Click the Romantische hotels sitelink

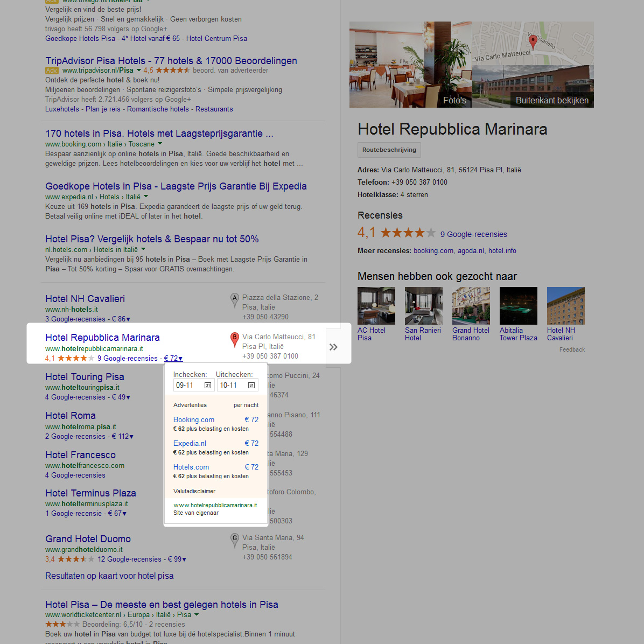point(158,109)
